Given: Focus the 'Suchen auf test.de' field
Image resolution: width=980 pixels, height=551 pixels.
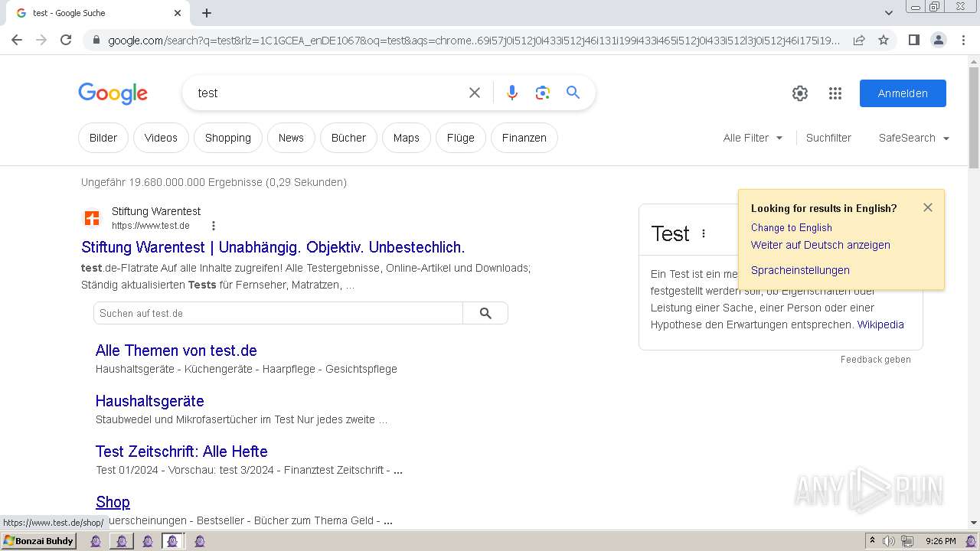Looking at the screenshot, I should [x=278, y=313].
